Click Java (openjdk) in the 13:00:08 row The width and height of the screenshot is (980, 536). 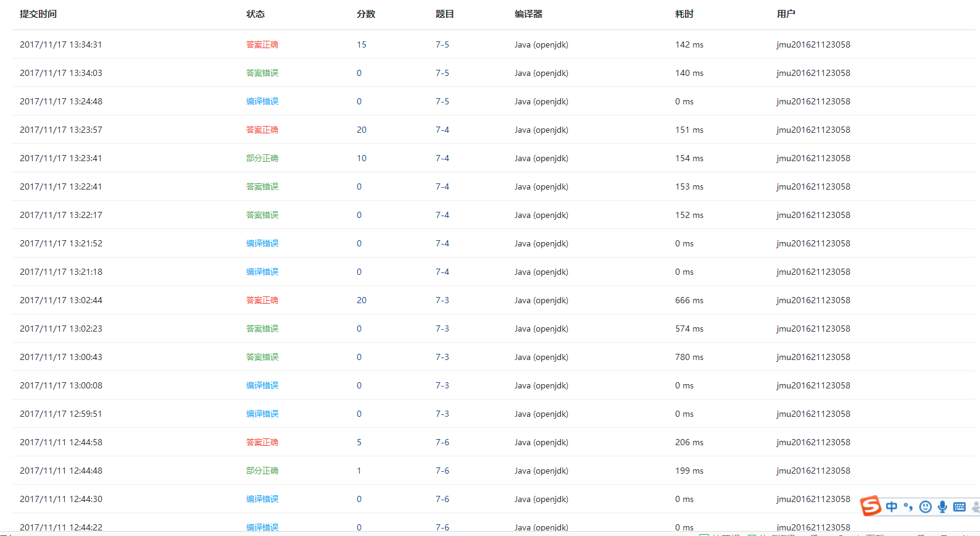pos(541,385)
